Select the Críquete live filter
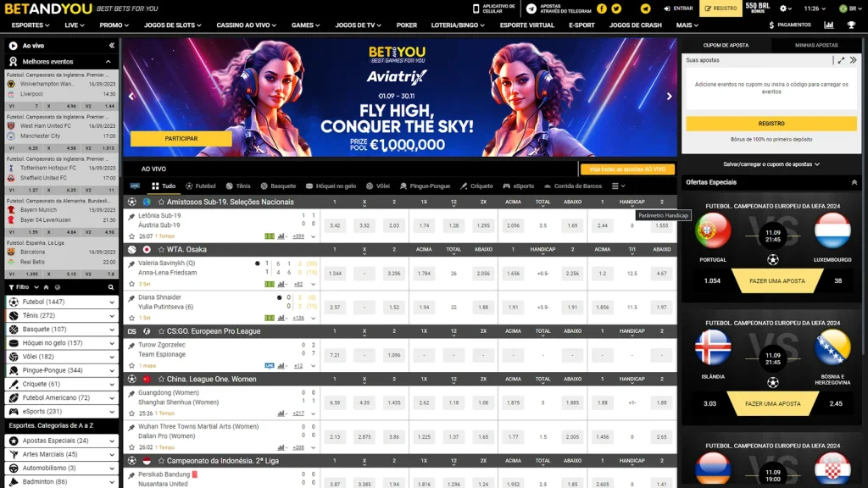This screenshot has height=488, width=868. coord(476,186)
